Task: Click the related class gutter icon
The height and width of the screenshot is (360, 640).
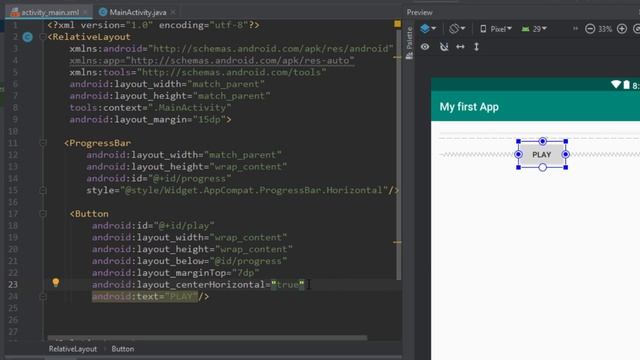Action: 28,37
